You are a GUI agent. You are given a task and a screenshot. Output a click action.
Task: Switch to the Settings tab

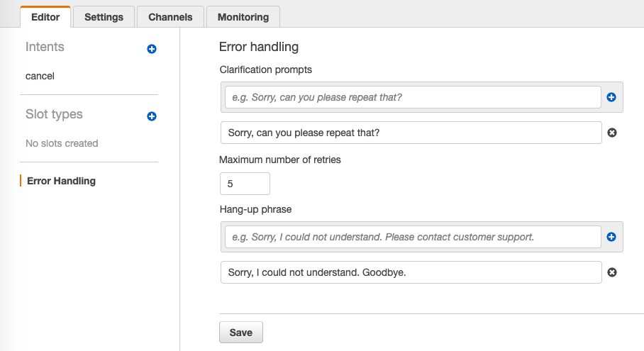click(x=104, y=17)
